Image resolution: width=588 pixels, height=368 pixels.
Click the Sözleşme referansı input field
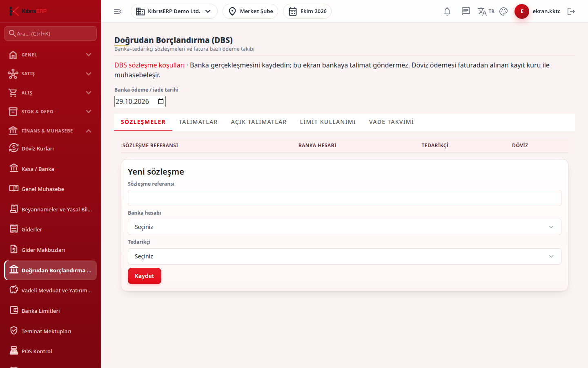(344, 198)
